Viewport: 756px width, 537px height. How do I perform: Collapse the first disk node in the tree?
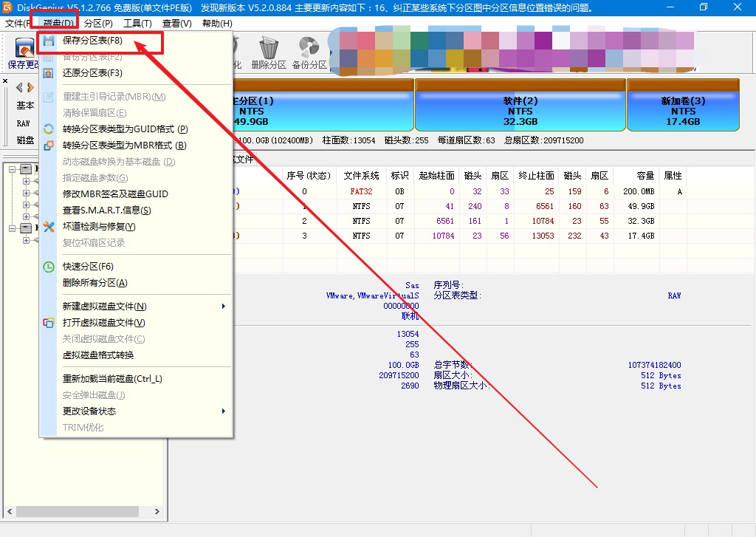click(x=13, y=169)
